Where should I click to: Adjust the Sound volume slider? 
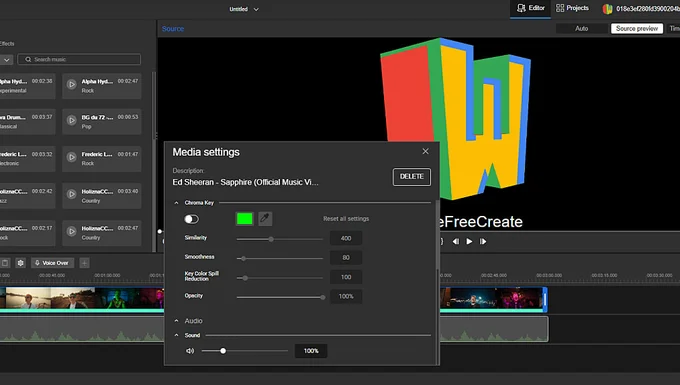(245, 351)
